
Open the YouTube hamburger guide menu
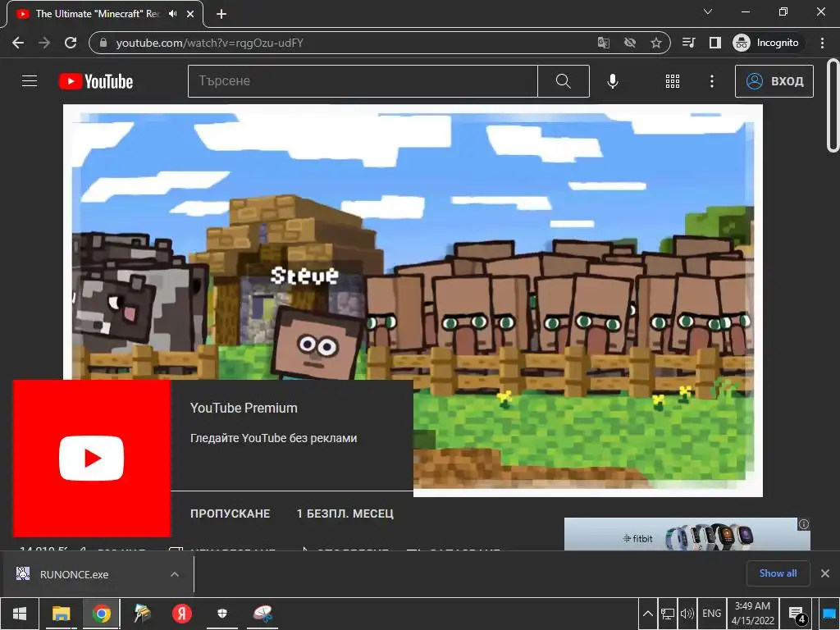coord(30,81)
